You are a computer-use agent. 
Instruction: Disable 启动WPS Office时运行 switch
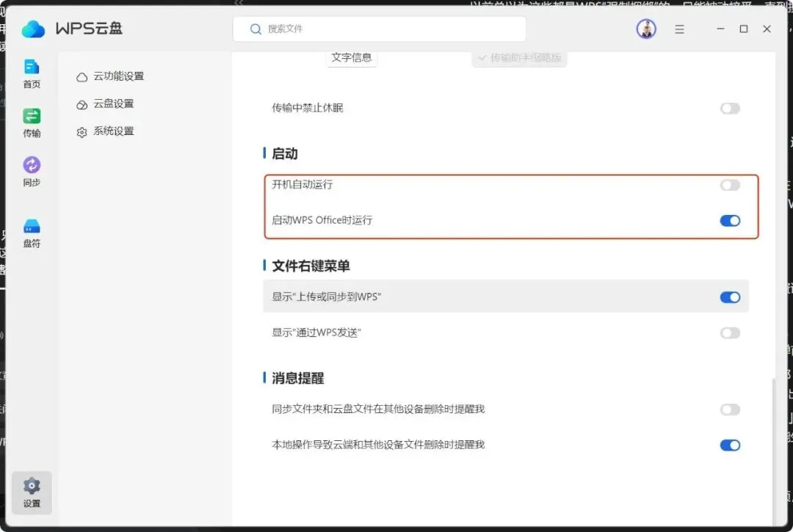tap(730, 220)
